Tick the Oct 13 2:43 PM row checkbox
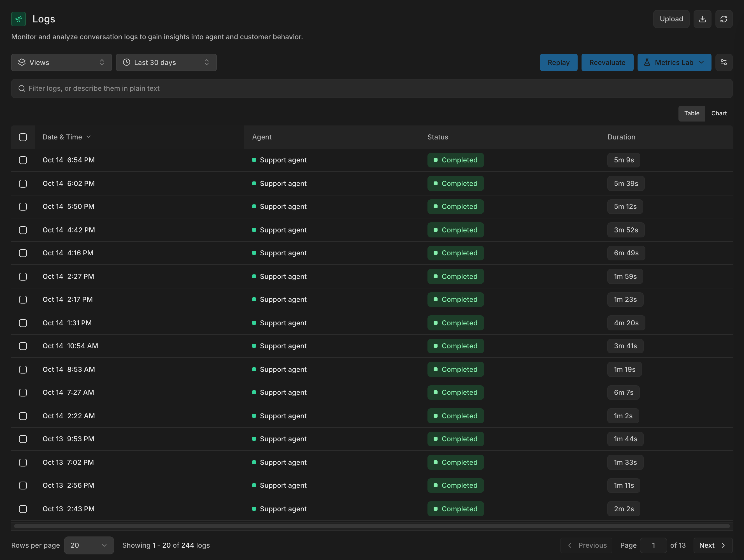 coord(23,509)
